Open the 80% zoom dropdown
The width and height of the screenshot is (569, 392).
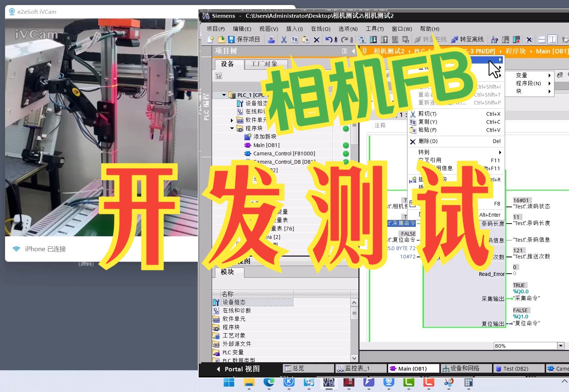(x=561, y=346)
